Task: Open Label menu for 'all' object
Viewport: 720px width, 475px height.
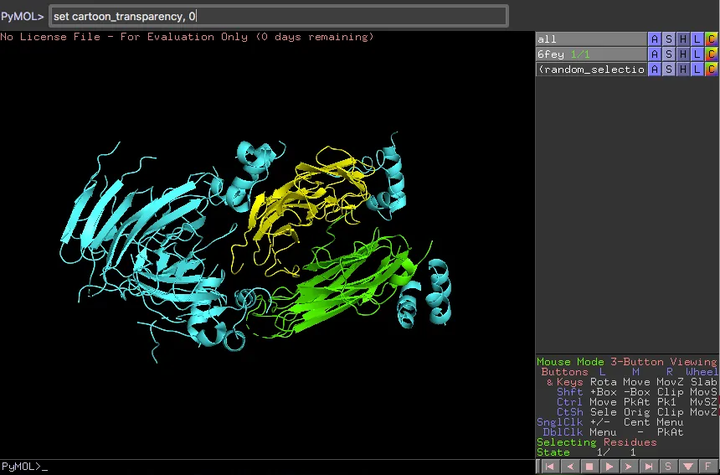Action: [x=697, y=40]
